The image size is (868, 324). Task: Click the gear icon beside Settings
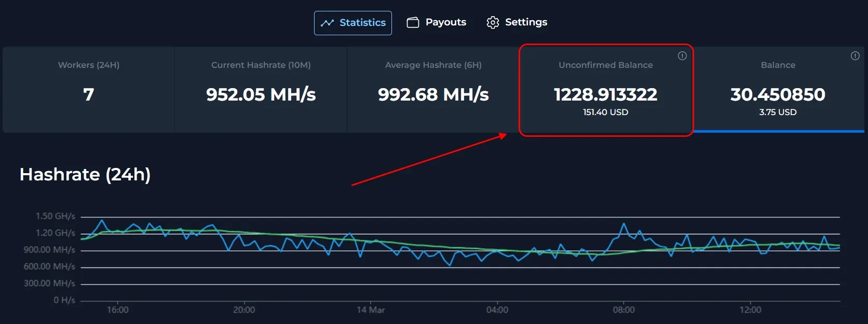(492, 22)
